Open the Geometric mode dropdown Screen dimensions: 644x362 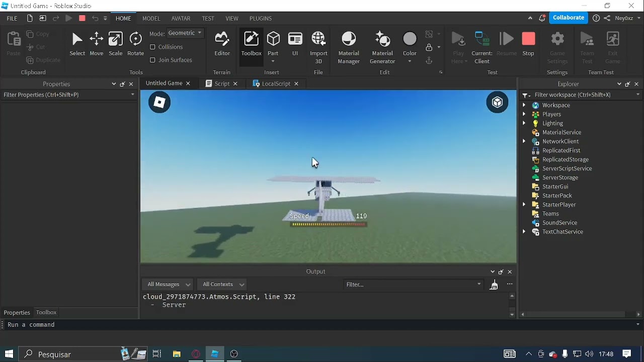[185, 33]
